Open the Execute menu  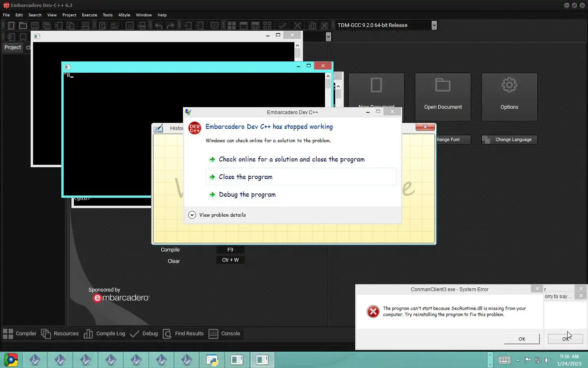click(89, 15)
